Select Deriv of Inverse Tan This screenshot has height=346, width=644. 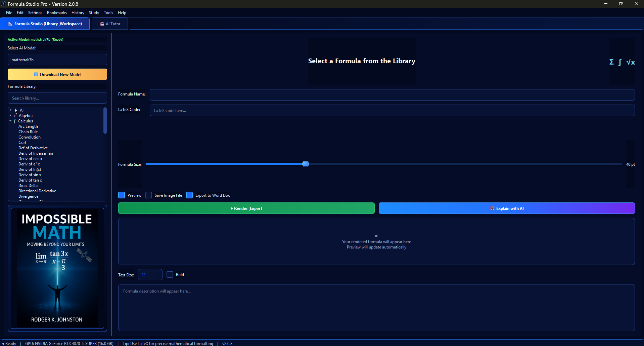tap(36, 153)
